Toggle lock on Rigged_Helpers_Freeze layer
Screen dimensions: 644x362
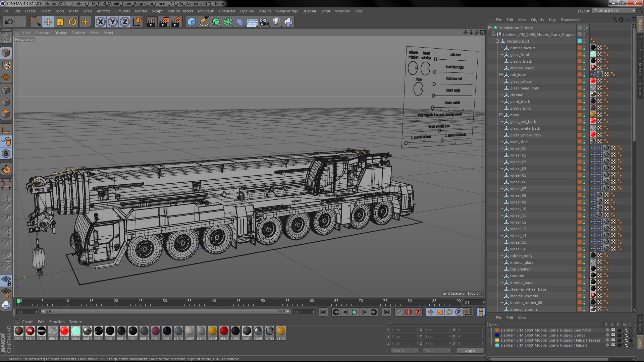click(631, 340)
